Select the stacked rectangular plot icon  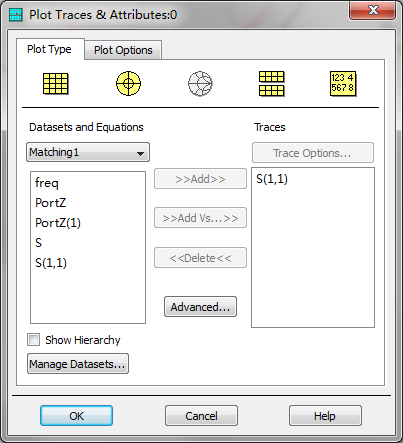272,84
